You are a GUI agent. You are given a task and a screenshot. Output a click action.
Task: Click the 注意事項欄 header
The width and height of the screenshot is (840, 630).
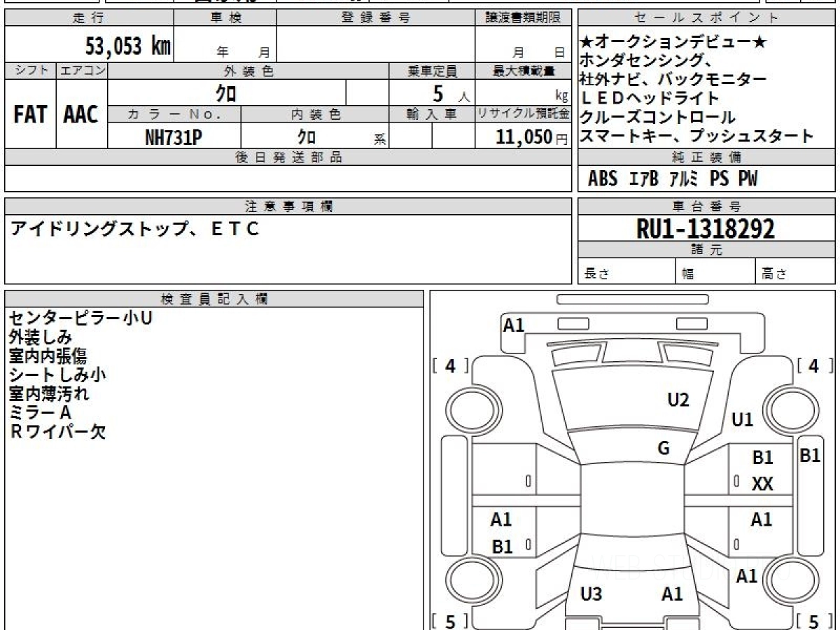288,206
